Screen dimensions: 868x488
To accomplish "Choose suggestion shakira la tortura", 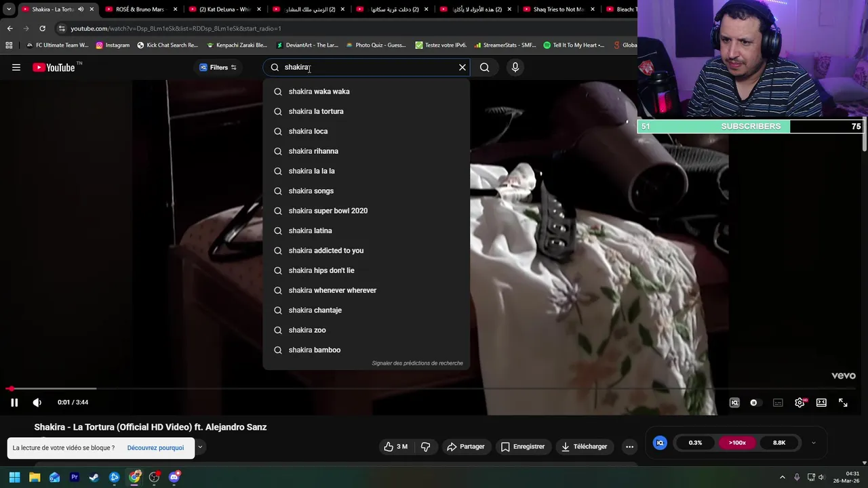I will pos(366,111).
